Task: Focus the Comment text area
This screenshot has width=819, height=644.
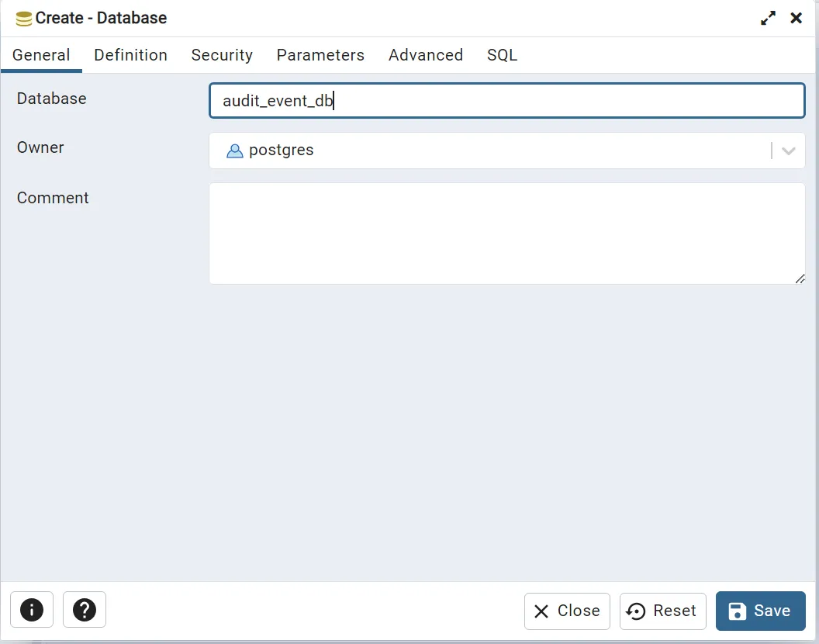Action: (506, 233)
